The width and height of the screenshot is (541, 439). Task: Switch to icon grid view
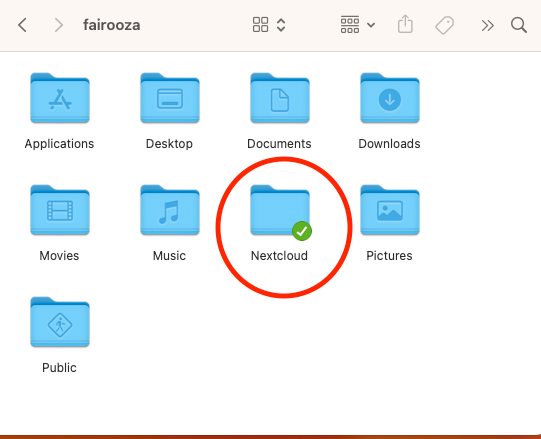pos(260,25)
